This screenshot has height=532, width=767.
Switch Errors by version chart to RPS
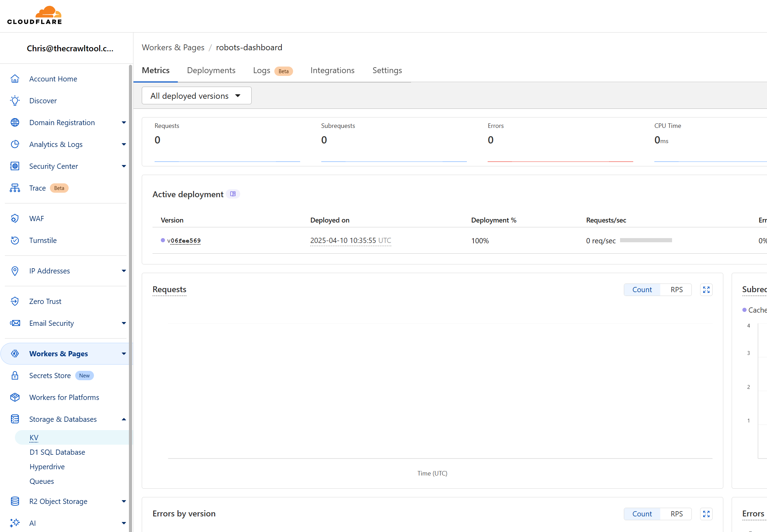tap(676, 514)
